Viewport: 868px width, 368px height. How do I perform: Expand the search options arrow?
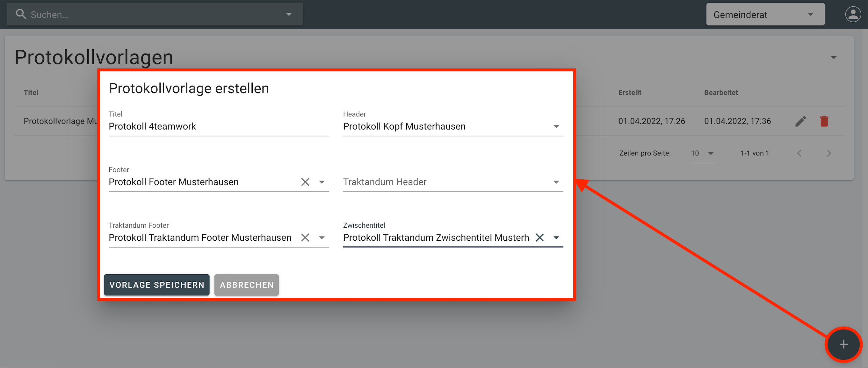(289, 14)
